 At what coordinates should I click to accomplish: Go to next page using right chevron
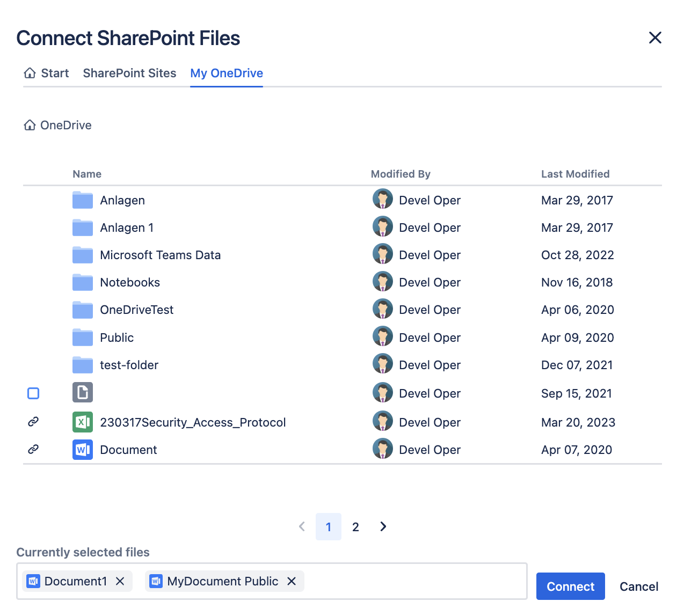click(383, 526)
